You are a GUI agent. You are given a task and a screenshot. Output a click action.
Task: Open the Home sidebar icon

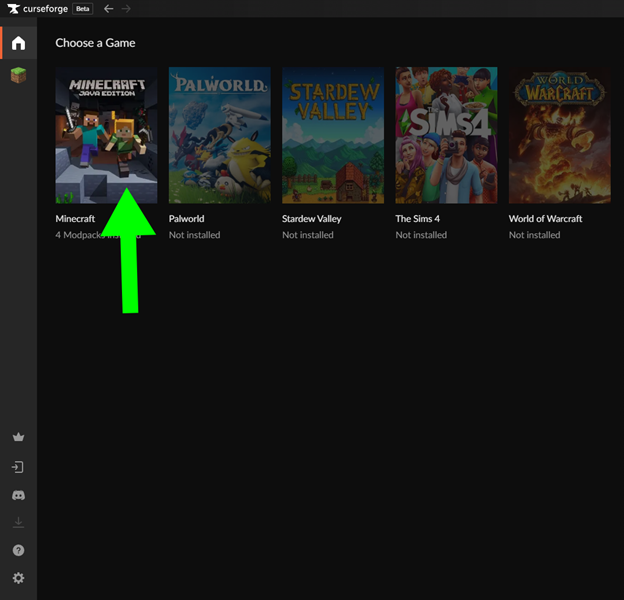click(x=18, y=43)
